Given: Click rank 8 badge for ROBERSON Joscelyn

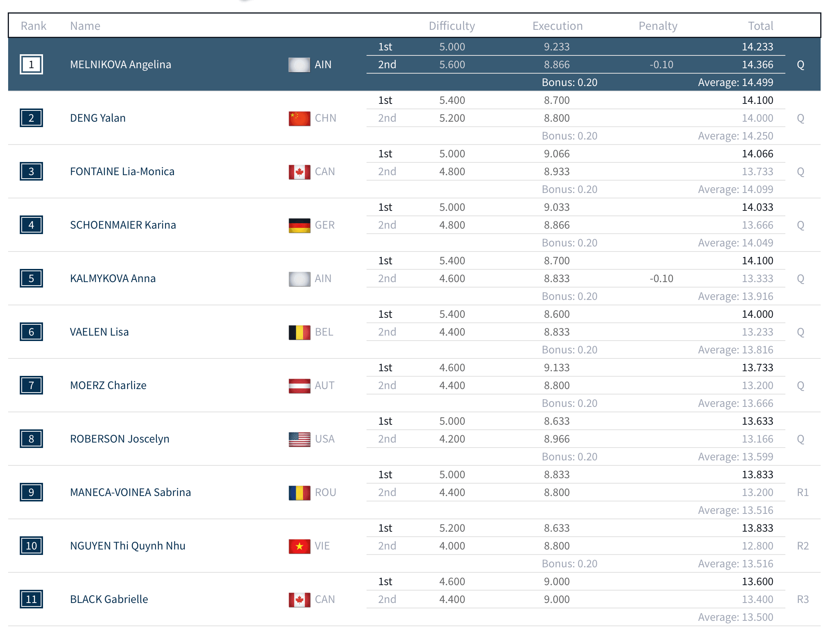Looking at the screenshot, I should (31, 439).
